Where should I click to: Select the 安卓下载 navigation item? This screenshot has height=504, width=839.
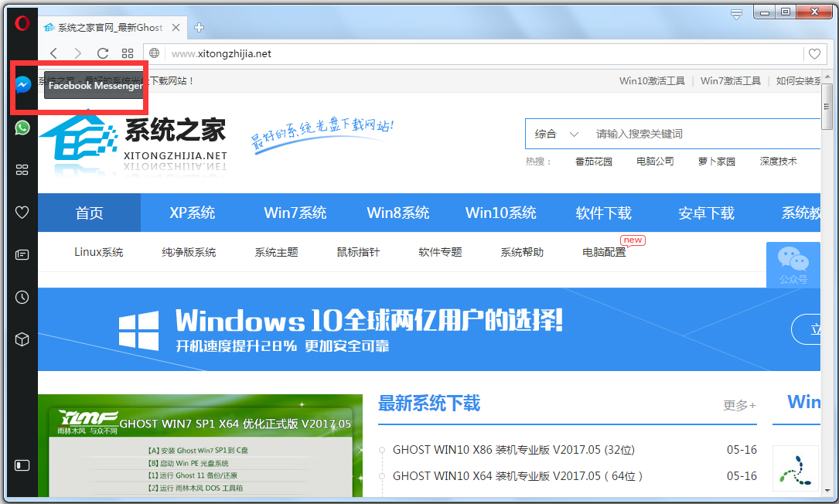706,213
